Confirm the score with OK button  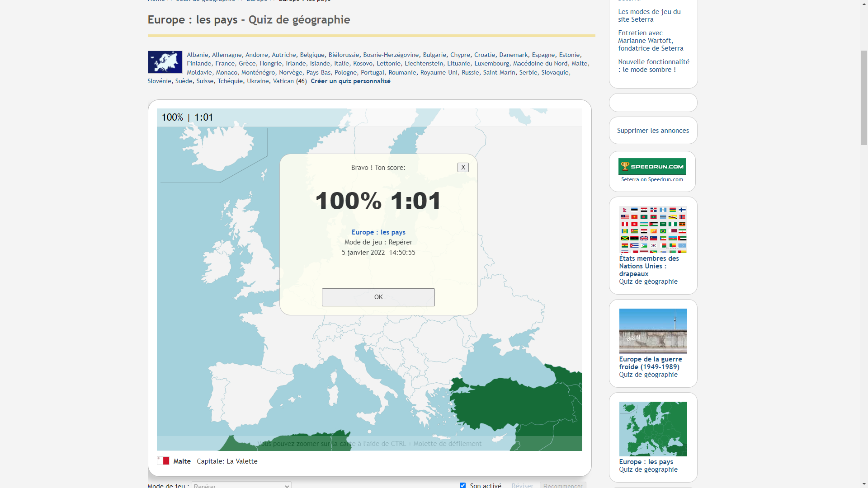coord(378,297)
